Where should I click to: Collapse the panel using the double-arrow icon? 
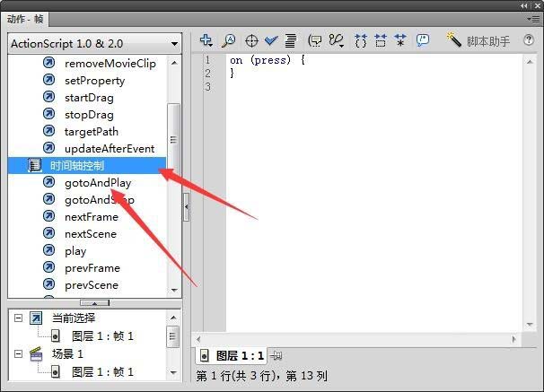(524, 6)
